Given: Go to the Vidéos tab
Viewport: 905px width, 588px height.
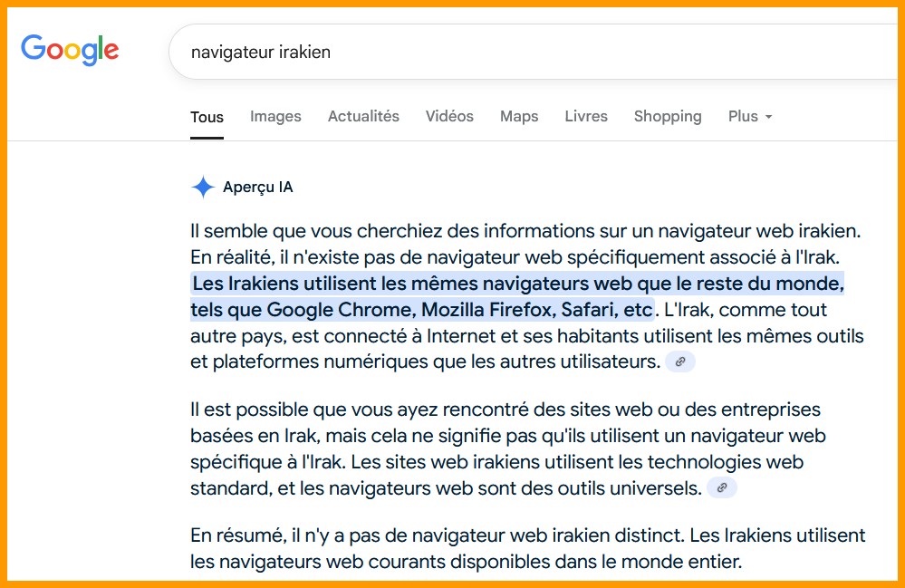Looking at the screenshot, I should click(x=449, y=117).
